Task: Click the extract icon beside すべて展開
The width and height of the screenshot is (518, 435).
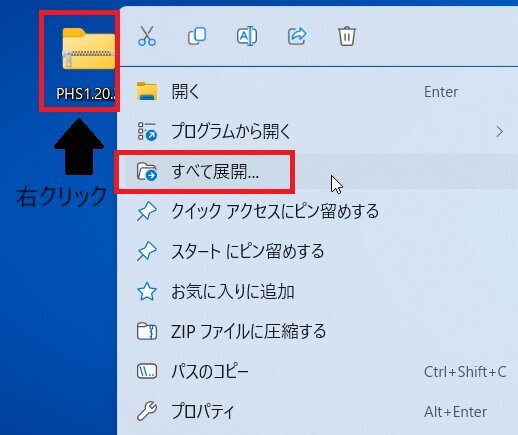Action: (147, 172)
